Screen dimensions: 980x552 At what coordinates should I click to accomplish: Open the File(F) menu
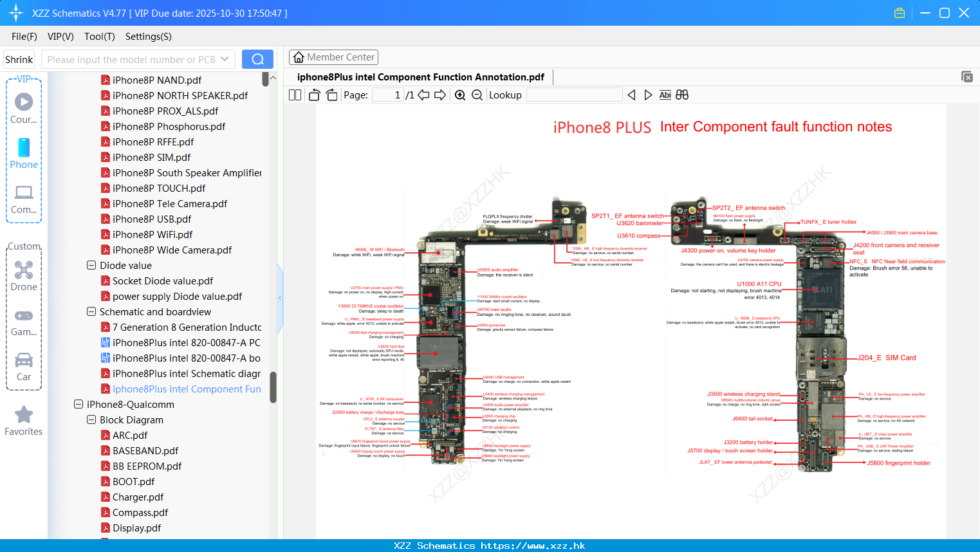(24, 37)
